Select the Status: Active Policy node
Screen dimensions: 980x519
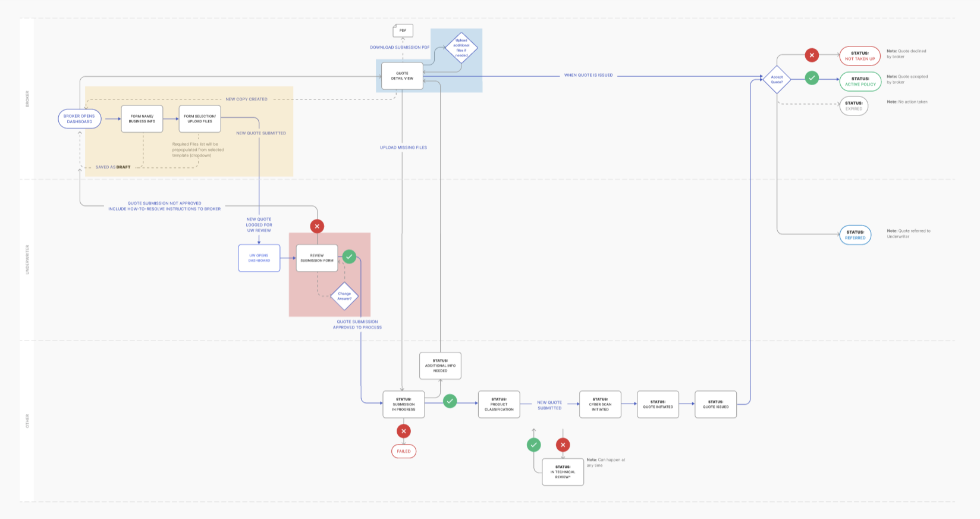click(x=860, y=82)
